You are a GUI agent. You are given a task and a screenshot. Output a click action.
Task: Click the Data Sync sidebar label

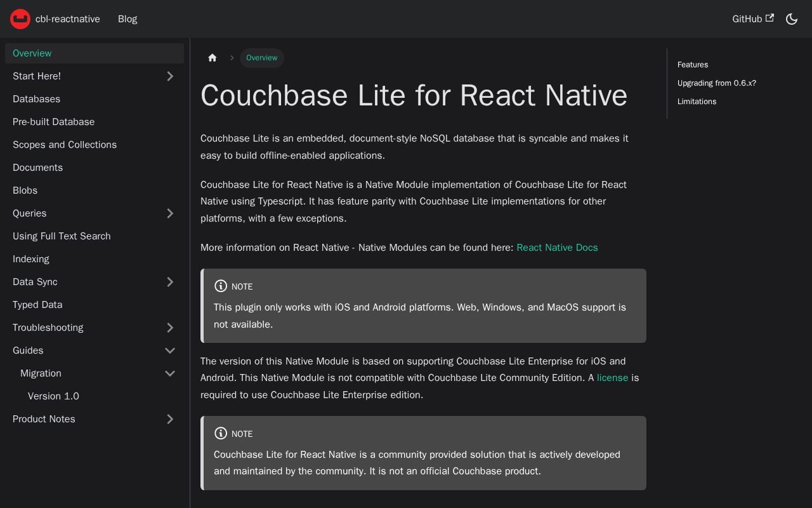(35, 282)
